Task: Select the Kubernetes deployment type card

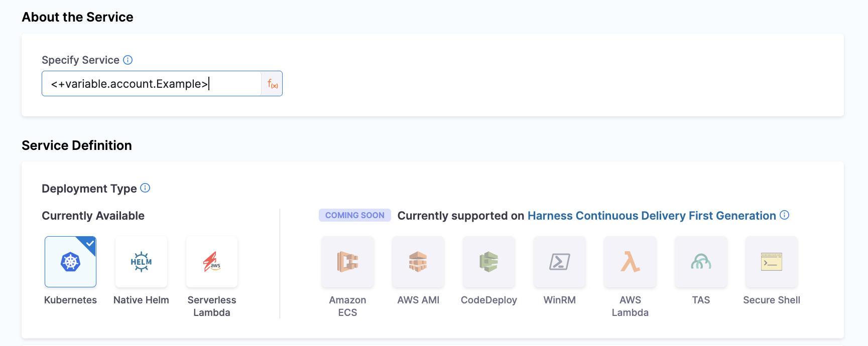Action: pos(70,262)
